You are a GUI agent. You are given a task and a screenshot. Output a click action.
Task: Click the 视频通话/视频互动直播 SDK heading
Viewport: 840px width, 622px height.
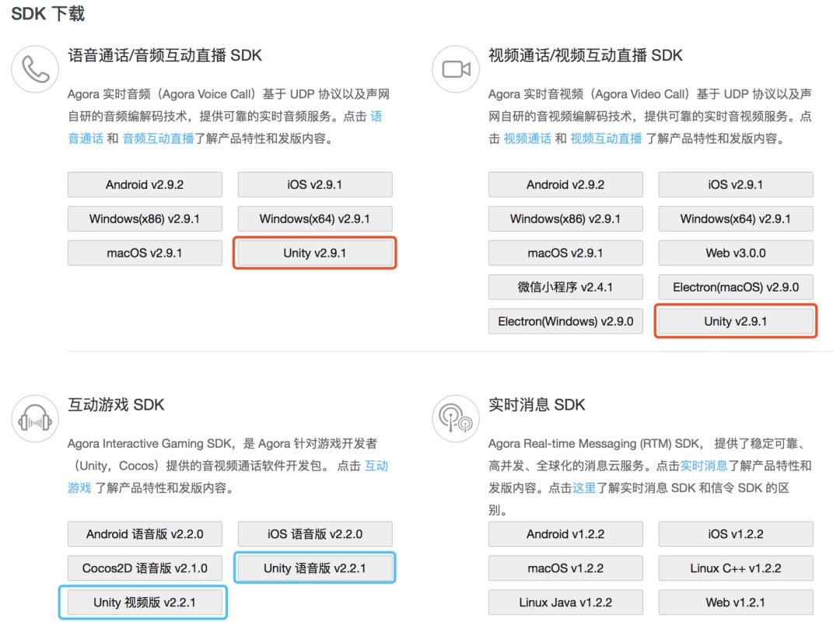point(586,55)
